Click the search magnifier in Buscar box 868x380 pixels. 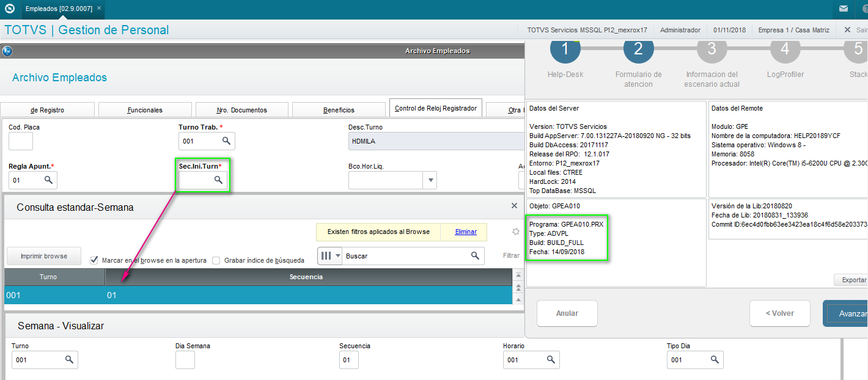[x=474, y=256]
